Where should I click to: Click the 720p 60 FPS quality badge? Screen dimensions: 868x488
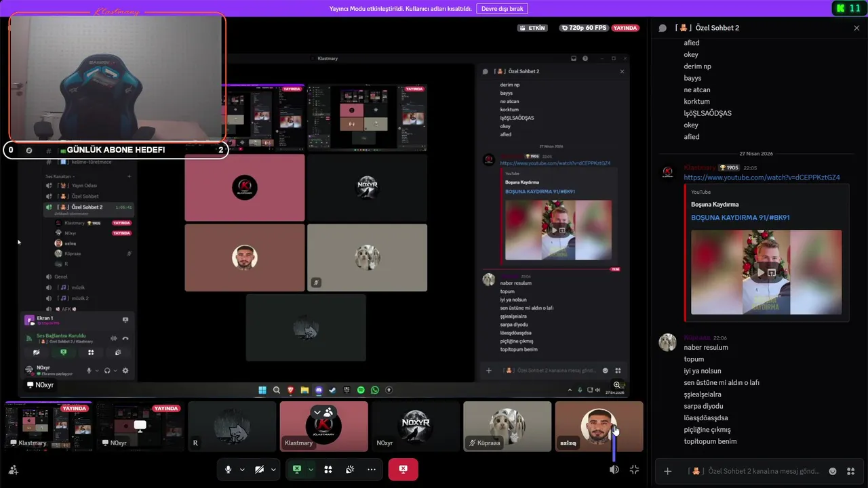[583, 28]
